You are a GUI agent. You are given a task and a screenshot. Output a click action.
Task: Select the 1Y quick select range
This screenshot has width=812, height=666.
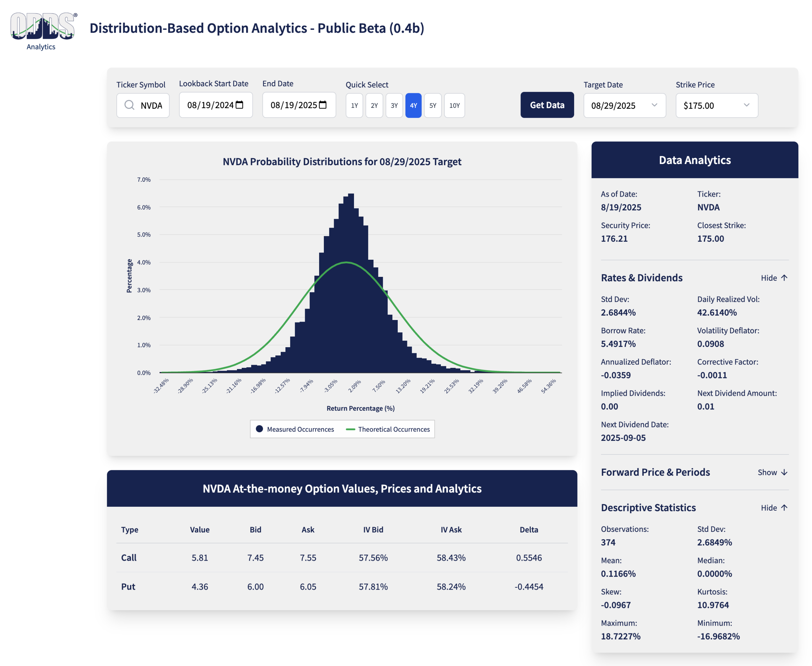[354, 106]
